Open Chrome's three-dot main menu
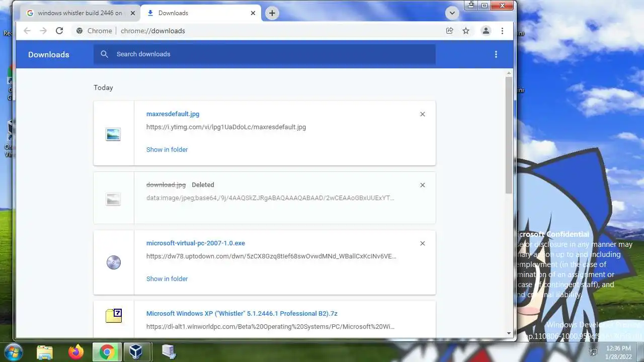Screen dimensions: 644x362 502,31
